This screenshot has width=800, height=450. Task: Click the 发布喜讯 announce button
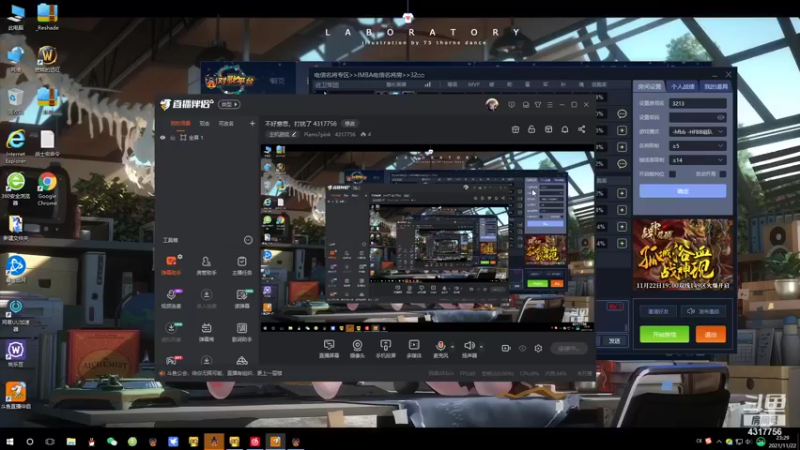pyautogui.click(x=703, y=311)
